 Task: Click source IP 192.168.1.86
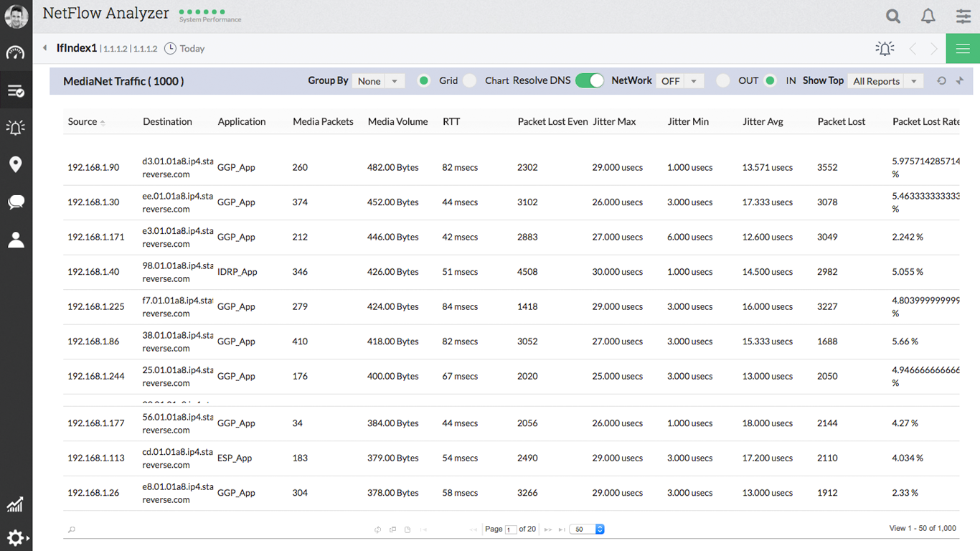click(x=93, y=342)
